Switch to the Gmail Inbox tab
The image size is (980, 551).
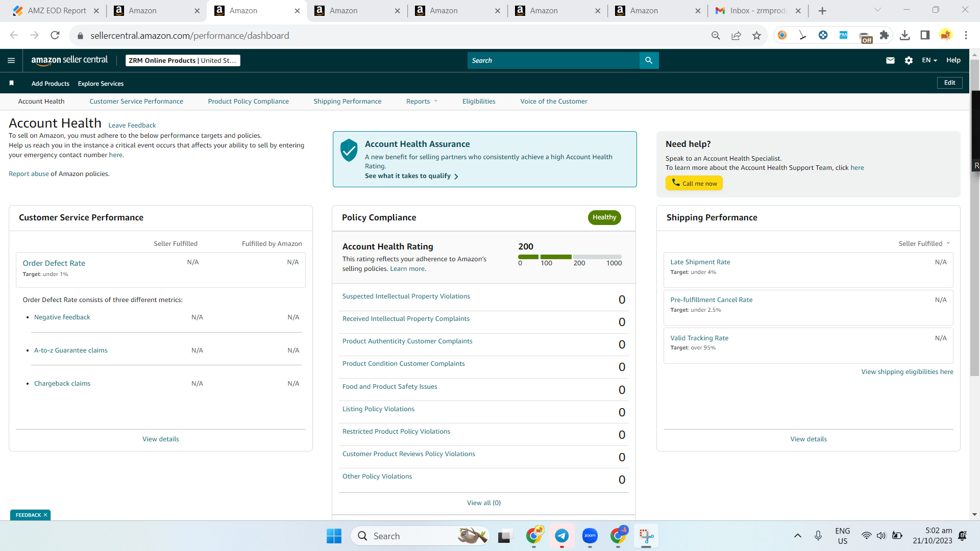pyautogui.click(x=758, y=11)
